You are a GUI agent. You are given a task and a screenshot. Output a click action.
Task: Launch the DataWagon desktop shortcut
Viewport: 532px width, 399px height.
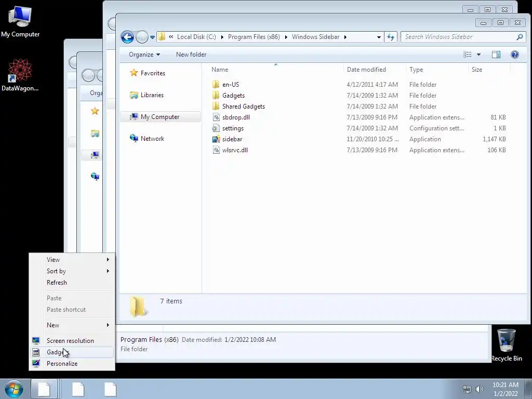click(x=20, y=75)
